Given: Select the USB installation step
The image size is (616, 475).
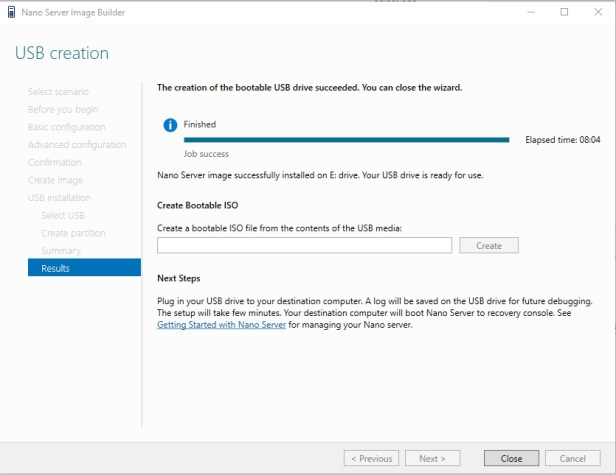Looking at the screenshot, I should click(x=59, y=198).
